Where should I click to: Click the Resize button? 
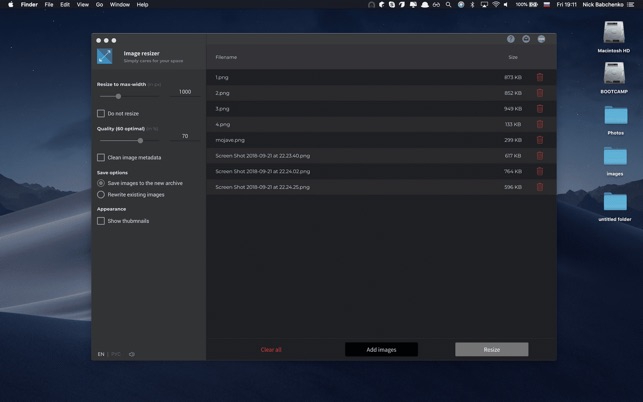tap(492, 349)
